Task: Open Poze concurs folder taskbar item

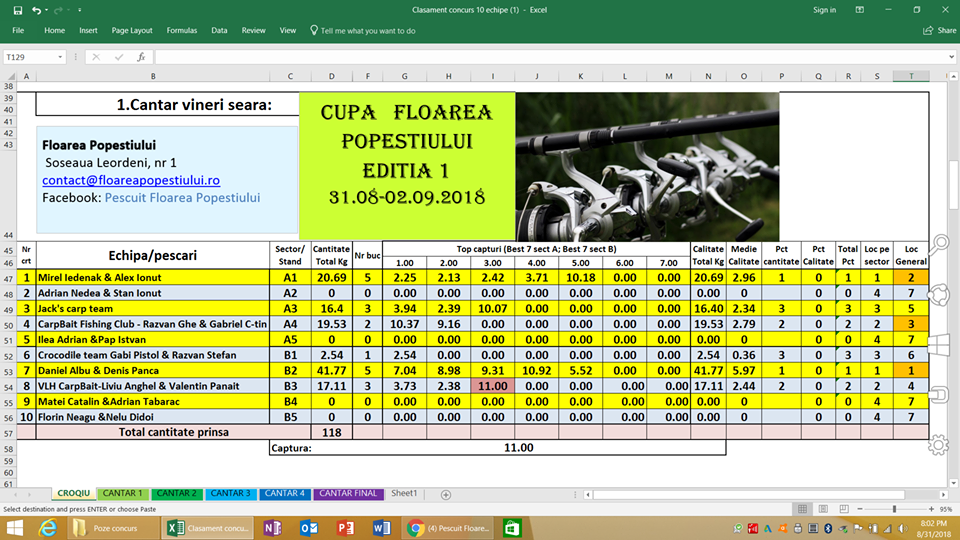Action: tap(112, 528)
